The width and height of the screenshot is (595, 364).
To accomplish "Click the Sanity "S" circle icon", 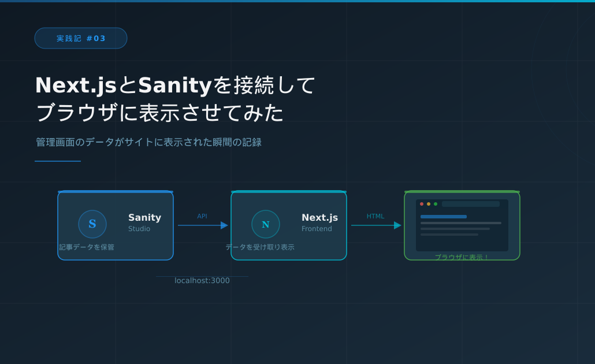I will click(92, 224).
